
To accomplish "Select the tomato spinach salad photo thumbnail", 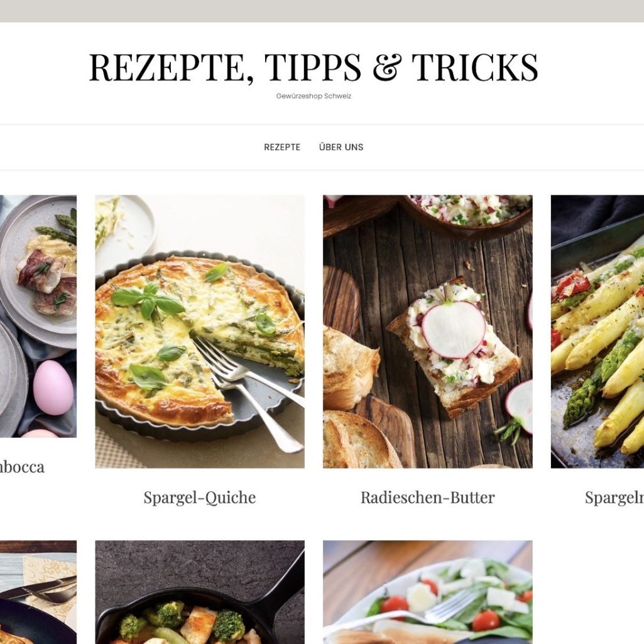I will 428,592.
